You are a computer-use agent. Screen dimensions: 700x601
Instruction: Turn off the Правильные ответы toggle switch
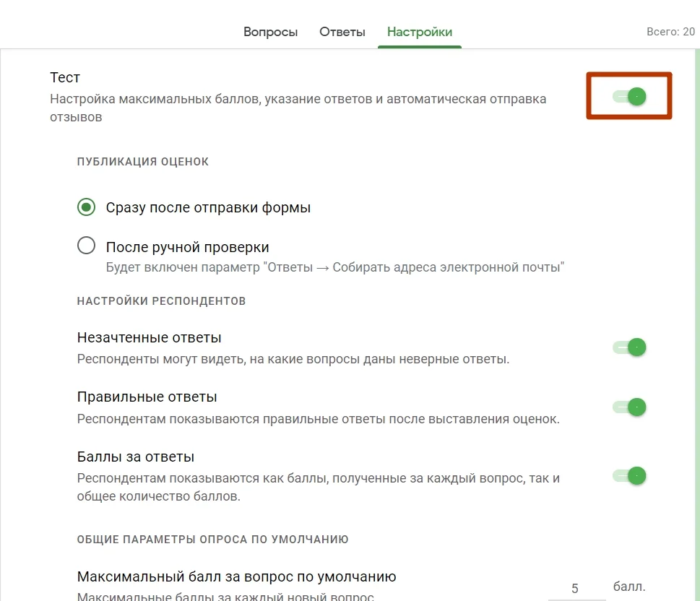click(x=629, y=407)
